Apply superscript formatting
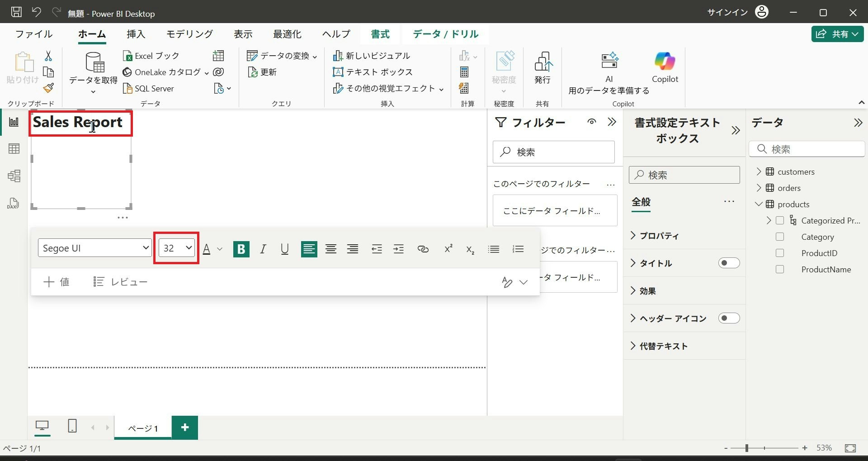 pyautogui.click(x=448, y=249)
